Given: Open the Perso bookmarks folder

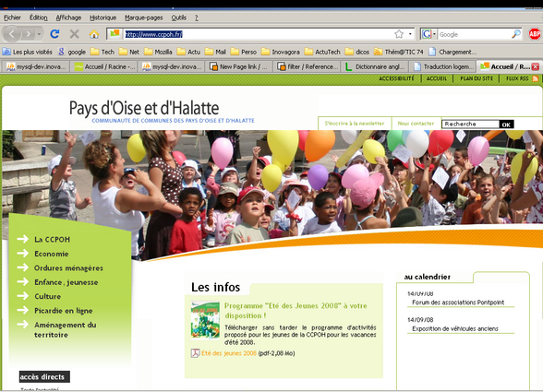Looking at the screenshot, I should [x=244, y=52].
